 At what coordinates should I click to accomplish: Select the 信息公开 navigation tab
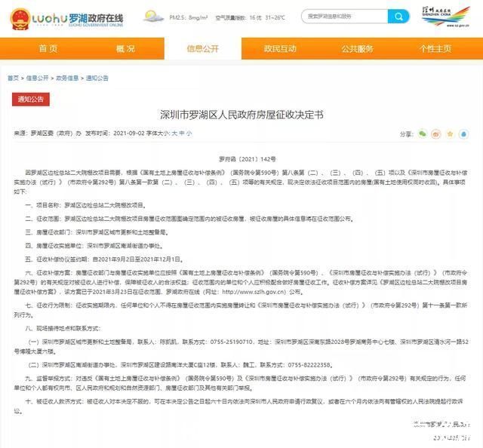click(203, 49)
